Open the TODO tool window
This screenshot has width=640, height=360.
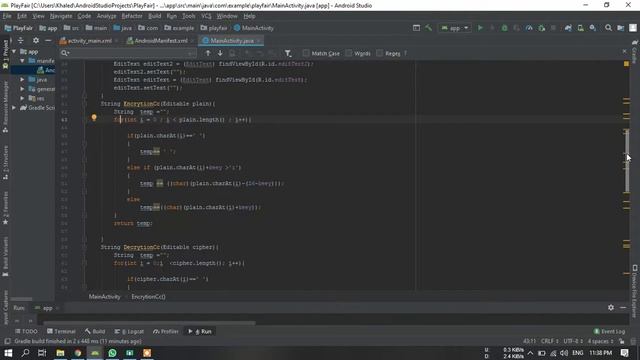click(26, 331)
